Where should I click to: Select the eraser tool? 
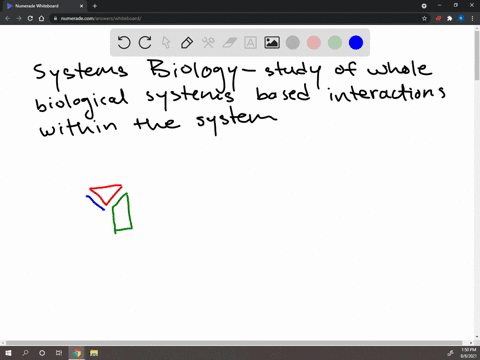point(229,43)
